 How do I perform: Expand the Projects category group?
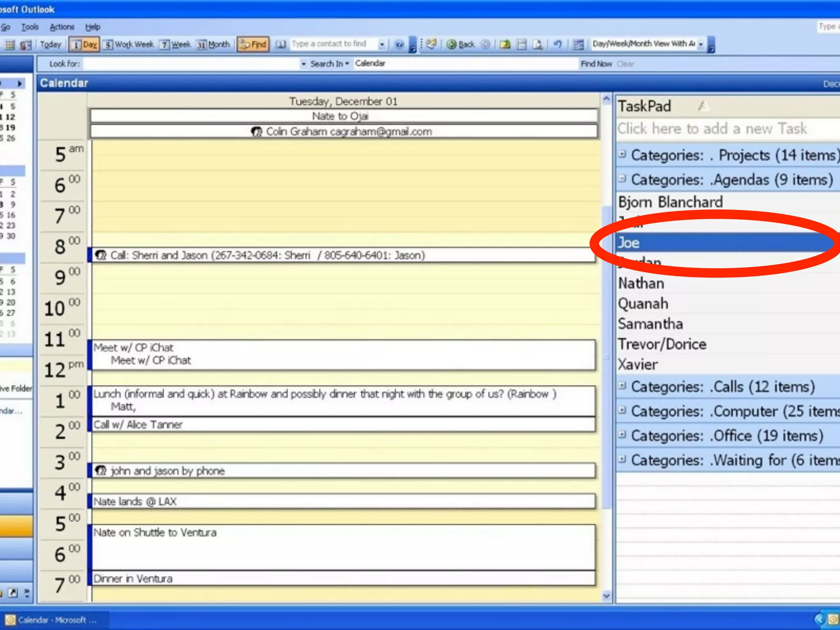click(622, 154)
